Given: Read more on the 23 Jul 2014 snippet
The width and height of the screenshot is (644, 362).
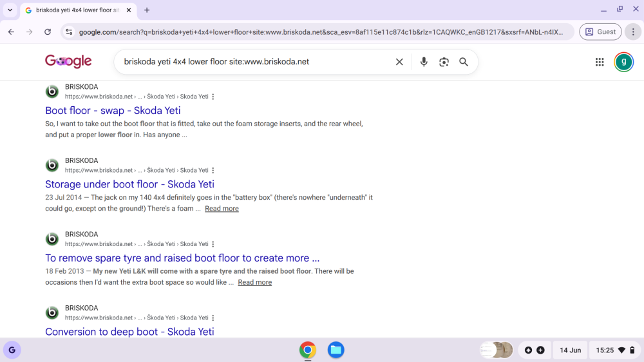Looking at the screenshot, I should coord(222,208).
